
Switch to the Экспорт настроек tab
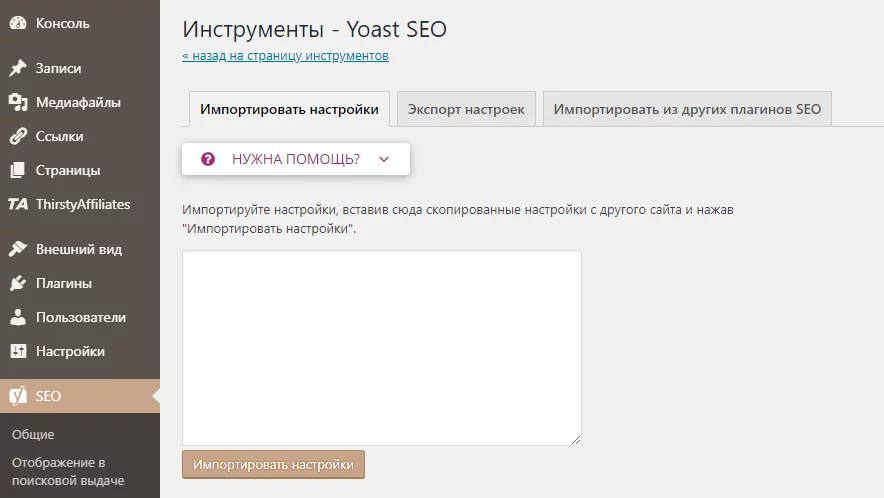pos(466,109)
